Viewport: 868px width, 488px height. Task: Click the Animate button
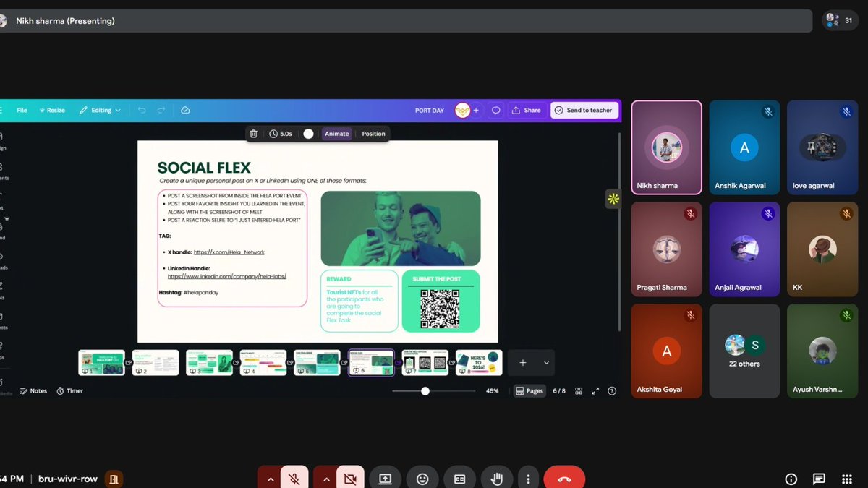336,134
